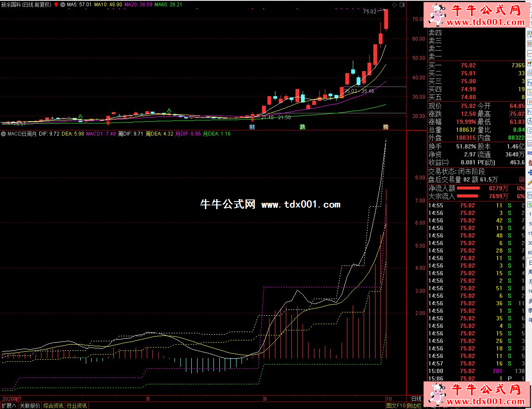Click the 图文F10 button
The height and width of the screenshot is (409, 532).
(396, 406)
